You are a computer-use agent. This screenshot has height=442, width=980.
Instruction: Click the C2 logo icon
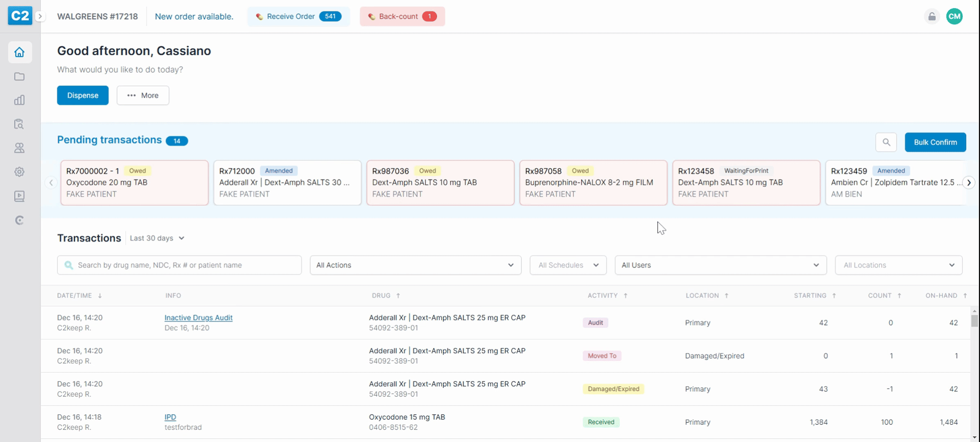tap(20, 16)
